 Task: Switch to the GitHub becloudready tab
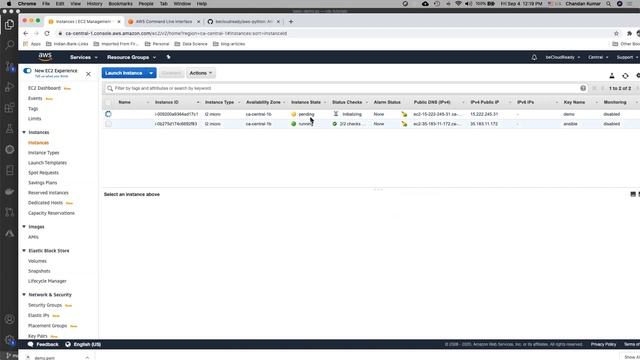tap(244, 21)
